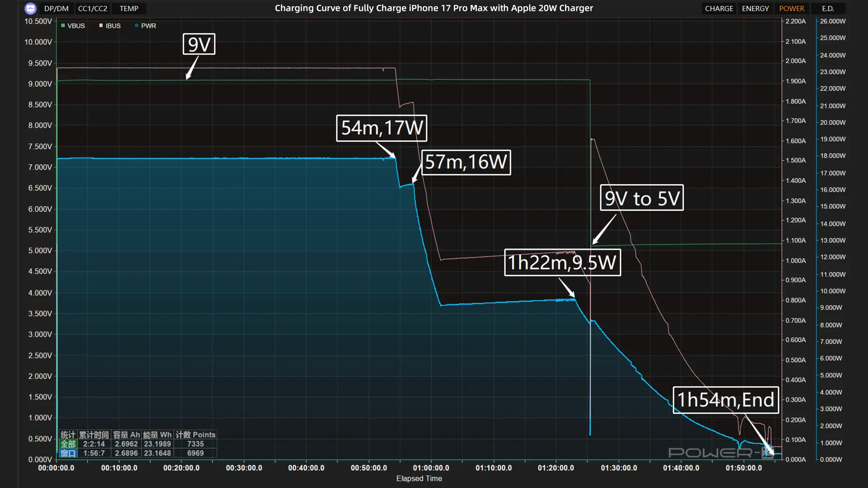Click the green VBUS color swatch in legend
868x488 pixels.
click(x=63, y=26)
